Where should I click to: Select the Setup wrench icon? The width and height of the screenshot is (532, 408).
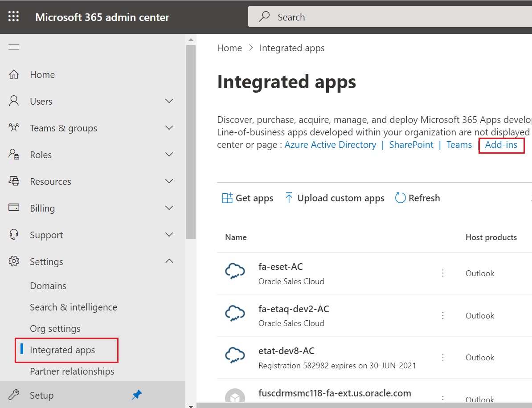14,395
